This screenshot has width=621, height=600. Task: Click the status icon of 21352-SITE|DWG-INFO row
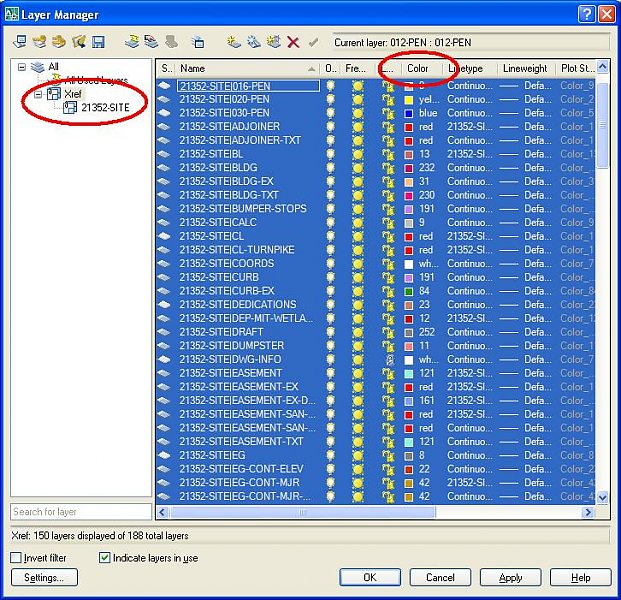[164, 360]
